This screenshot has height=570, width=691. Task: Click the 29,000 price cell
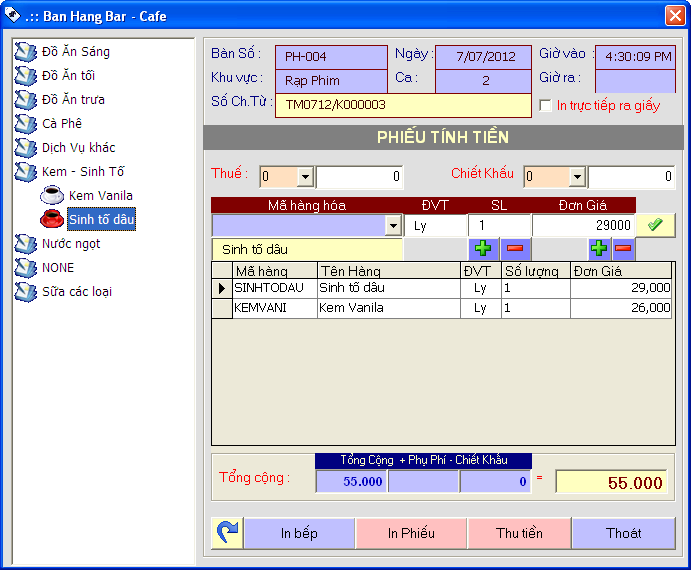pos(621,288)
